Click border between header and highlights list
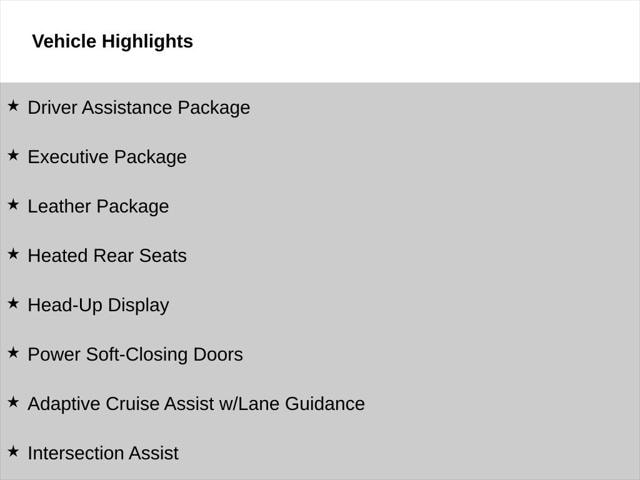The height and width of the screenshot is (480, 640). click(x=320, y=82)
